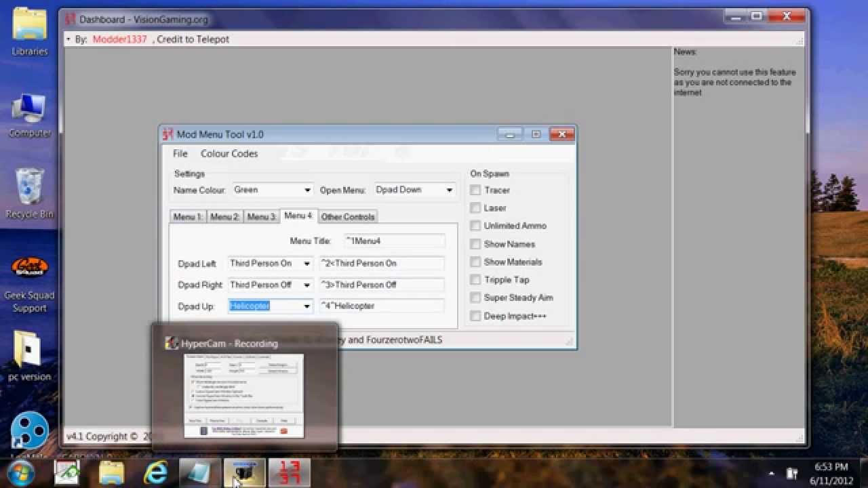Click the Dpad Left label text field
The width and height of the screenshot is (868, 488).
click(382, 264)
